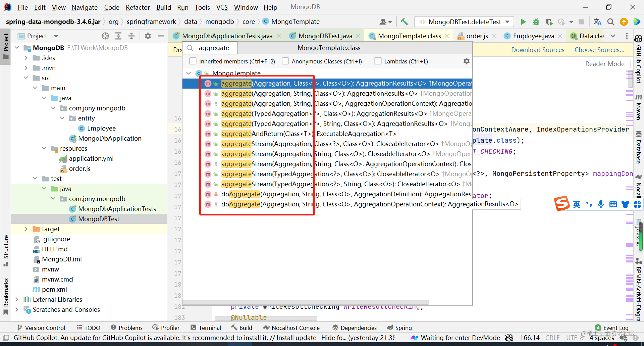Open Search Everywhere with the magnifier icon

pos(611,21)
